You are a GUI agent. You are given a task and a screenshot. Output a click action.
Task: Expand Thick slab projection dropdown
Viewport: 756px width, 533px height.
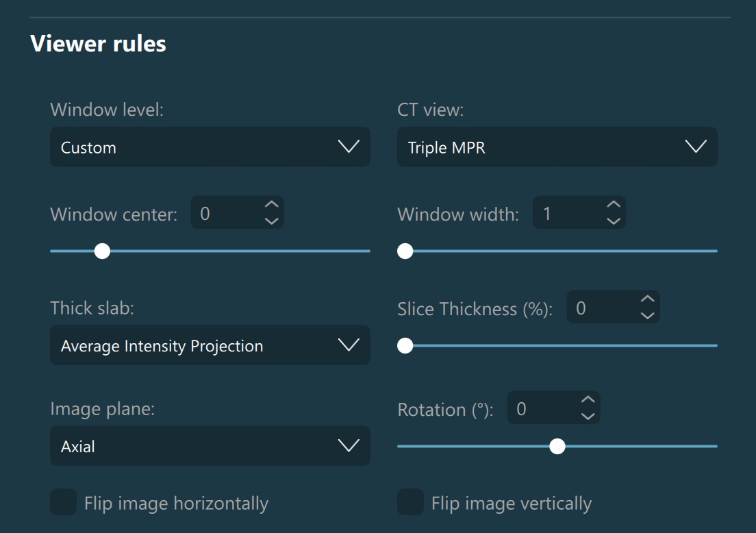coord(210,345)
